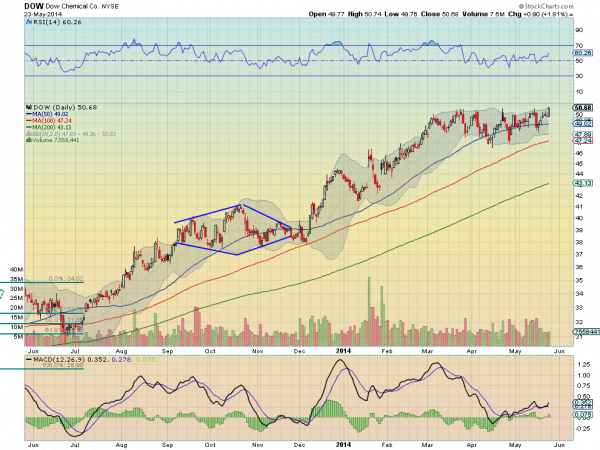The image size is (600, 450).
Task: Click the blue MA(50) legend line marker
Action: point(29,114)
